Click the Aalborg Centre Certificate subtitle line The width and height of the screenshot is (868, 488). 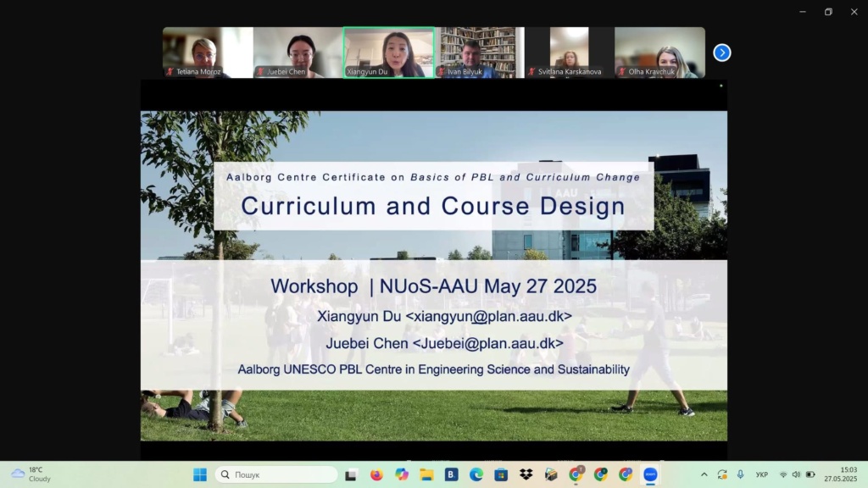pyautogui.click(x=433, y=178)
